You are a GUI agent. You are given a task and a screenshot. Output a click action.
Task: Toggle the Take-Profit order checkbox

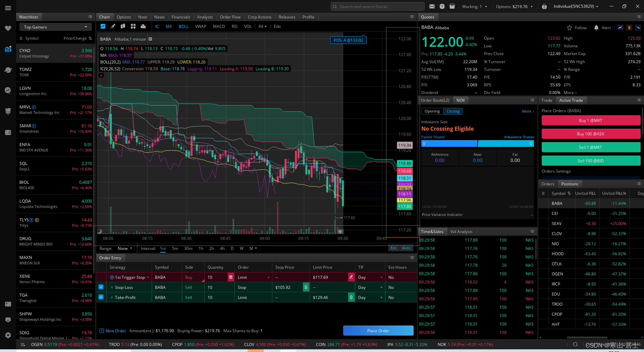pos(101,297)
